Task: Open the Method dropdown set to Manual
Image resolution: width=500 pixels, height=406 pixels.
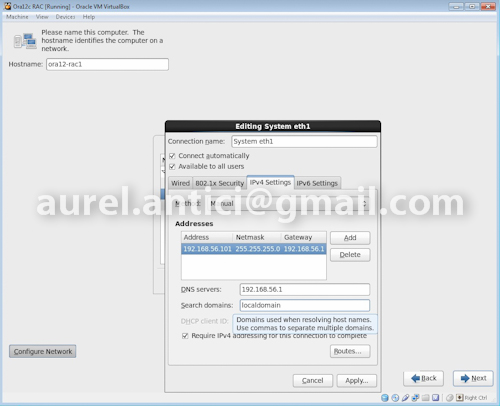Action: (x=288, y=203)
